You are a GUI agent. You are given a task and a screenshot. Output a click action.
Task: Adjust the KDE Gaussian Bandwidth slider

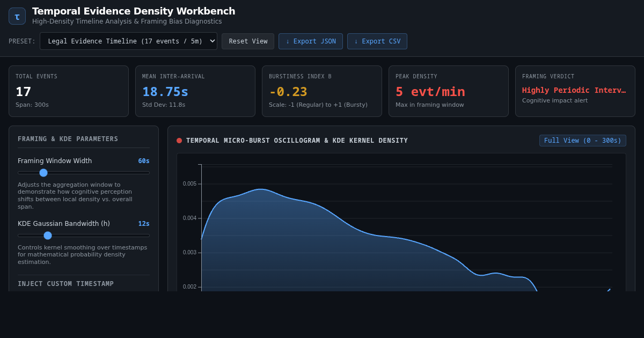coord(84,236)
